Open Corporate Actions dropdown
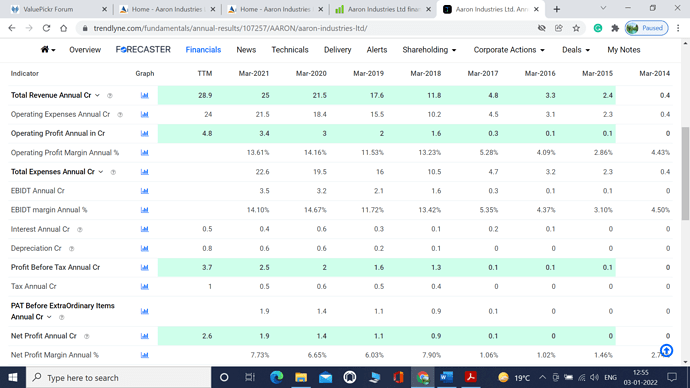The width and height of the screenshot is (690, 388). click(509, 50)
